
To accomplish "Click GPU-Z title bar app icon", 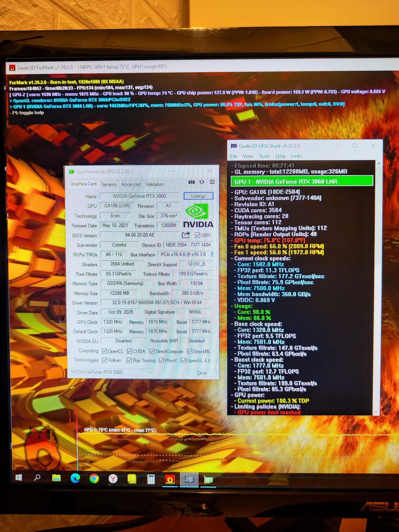I will tap(72, 172).
